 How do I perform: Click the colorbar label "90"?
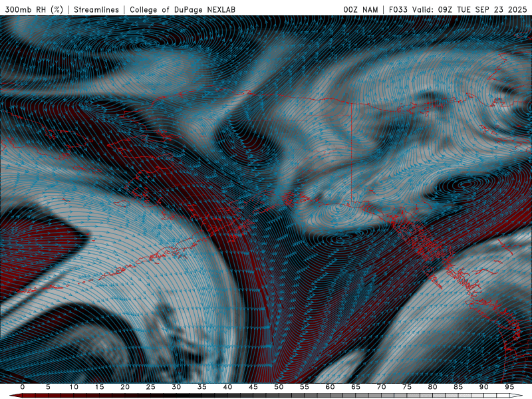(x=484, y=387)
